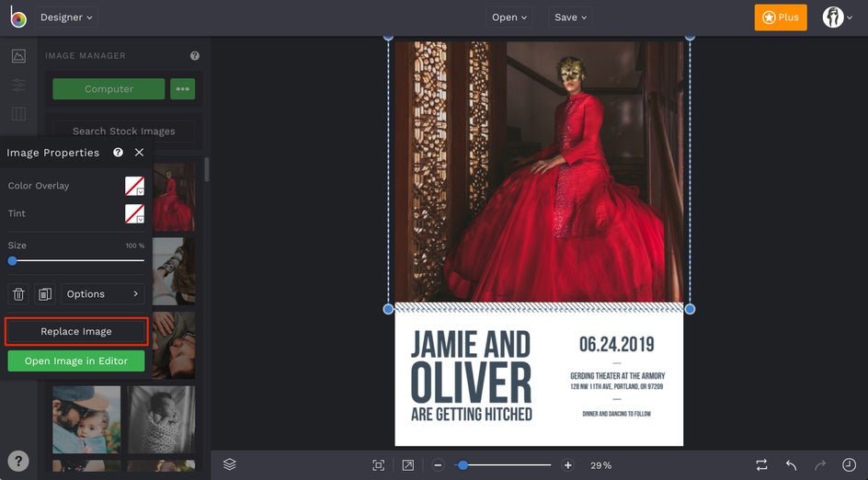The image size is (868, 480).
Task: Click the Size slider handle
Action: [x=12, y=261]
